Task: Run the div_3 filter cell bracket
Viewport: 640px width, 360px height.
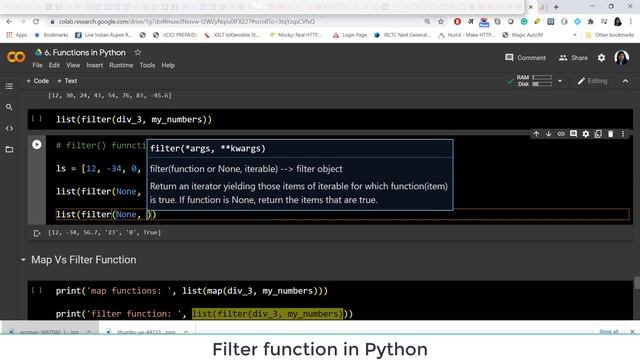Action: tap(37, 119)
